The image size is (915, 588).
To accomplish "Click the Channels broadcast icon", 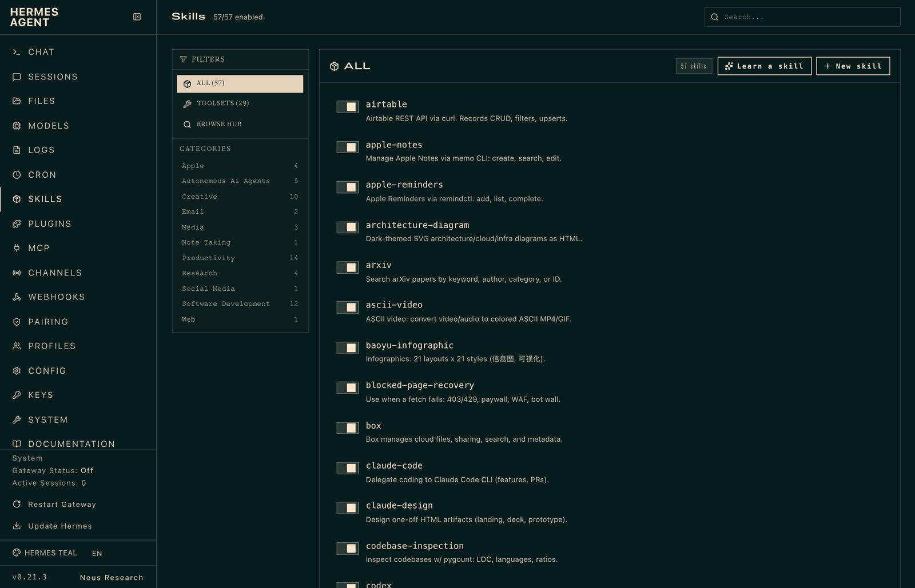I will [x=17, y=273].
